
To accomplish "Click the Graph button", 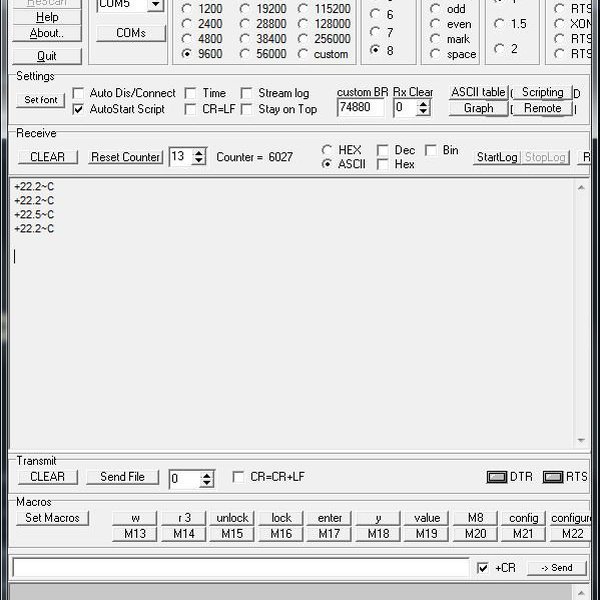I will (x=478, y=108).
